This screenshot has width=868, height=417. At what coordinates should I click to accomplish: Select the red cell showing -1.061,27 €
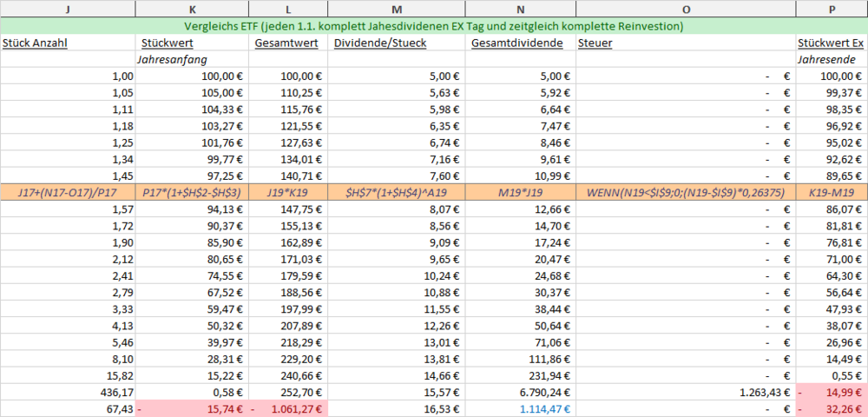[x=288, y=408]
